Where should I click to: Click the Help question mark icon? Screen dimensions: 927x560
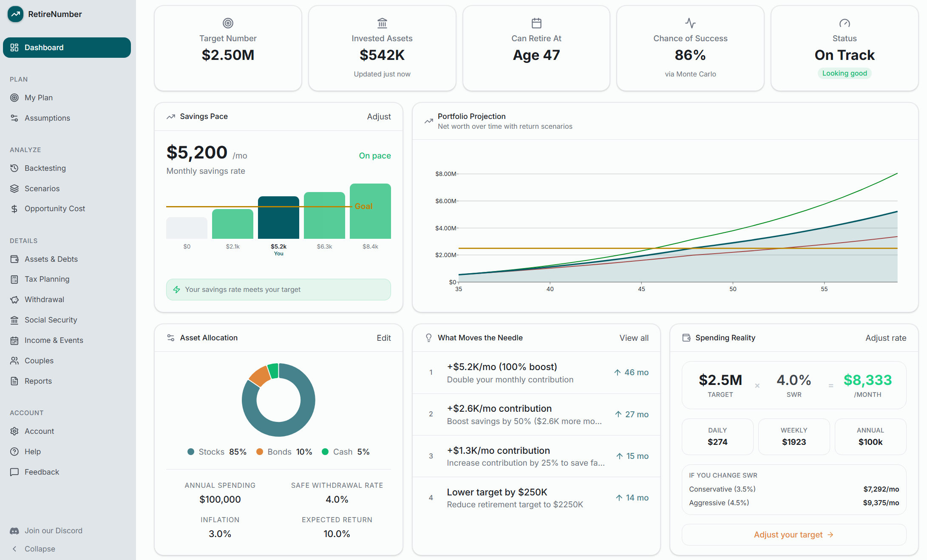[14, 452]
